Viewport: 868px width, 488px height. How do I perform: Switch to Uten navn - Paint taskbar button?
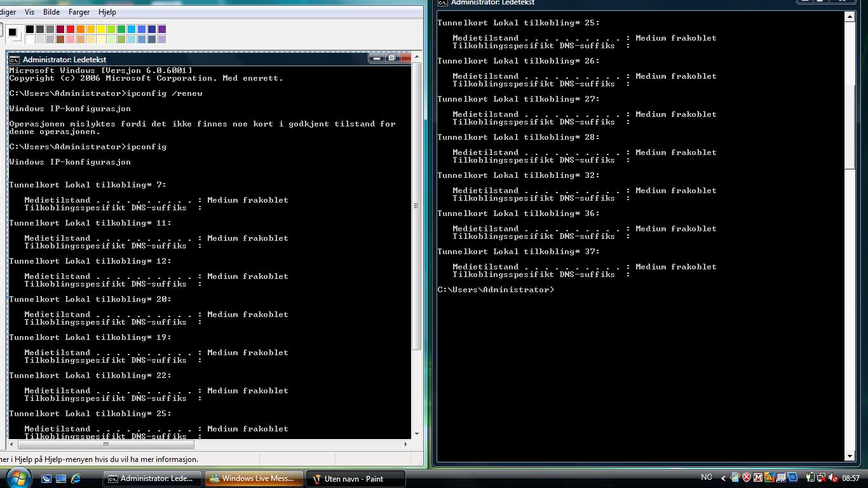click(356, 478)
